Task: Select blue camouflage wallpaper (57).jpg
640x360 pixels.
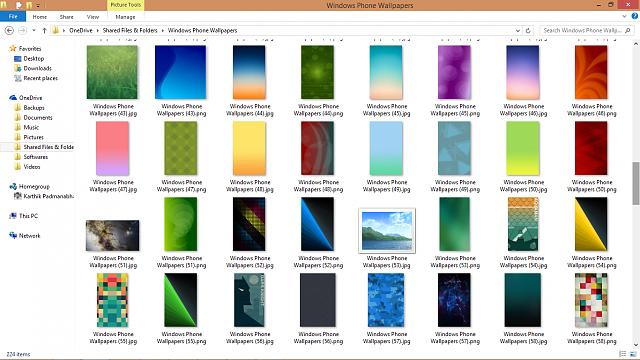Action: (x=386, y=300)
